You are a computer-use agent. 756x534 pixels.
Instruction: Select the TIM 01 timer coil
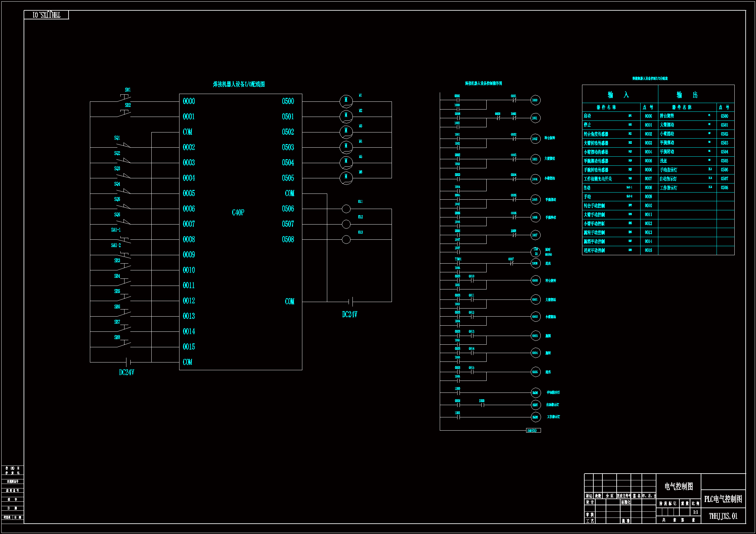pos(536,252)
